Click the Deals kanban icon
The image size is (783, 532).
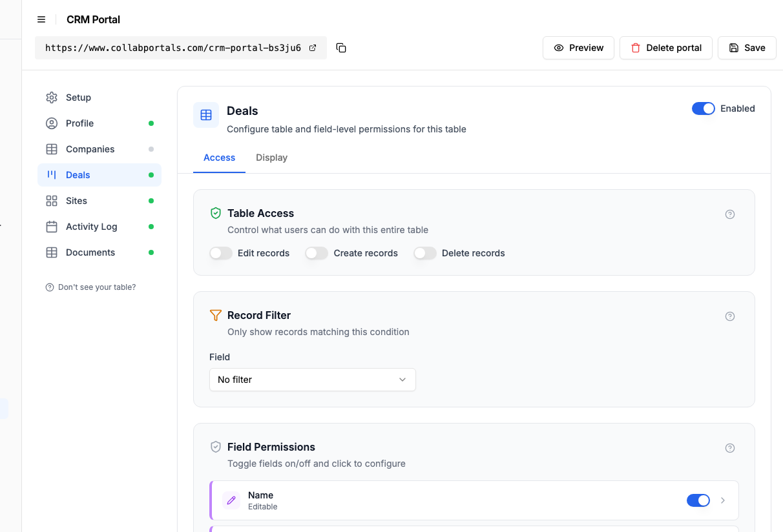[x=52, y=175]
